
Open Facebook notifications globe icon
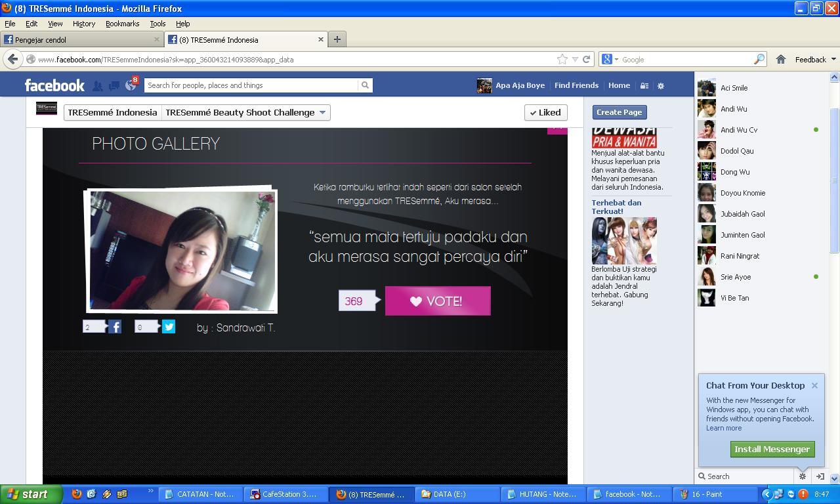pyautogui.click(x=130, y=85)
